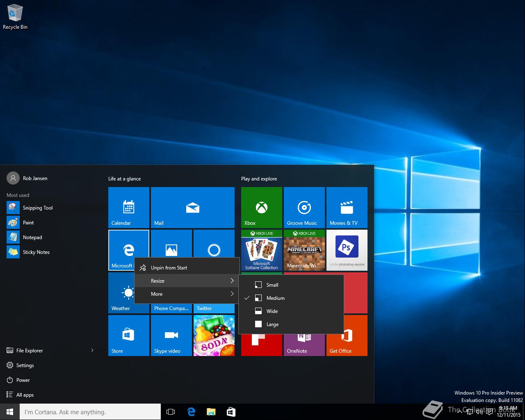
Task: Open File Explorer from the taskbar
Action: click(211, 412)
